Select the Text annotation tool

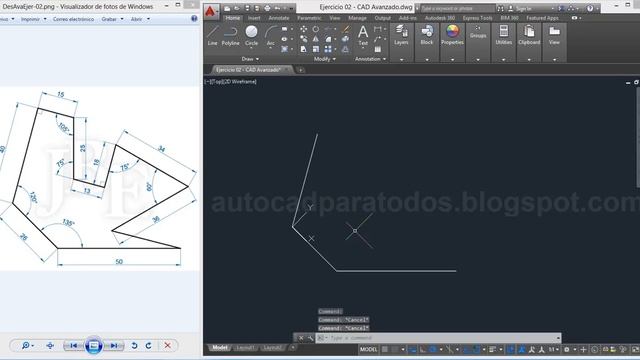point(363,36)
